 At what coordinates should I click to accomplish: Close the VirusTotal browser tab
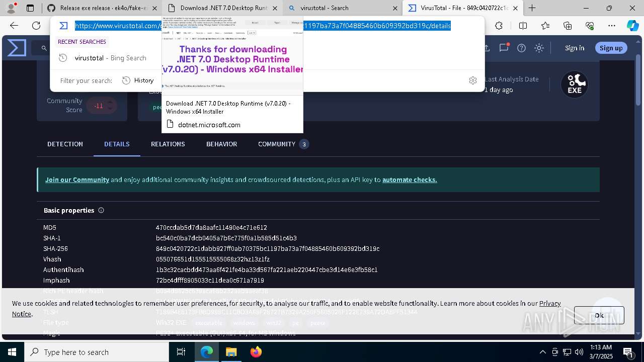[516, 8]
